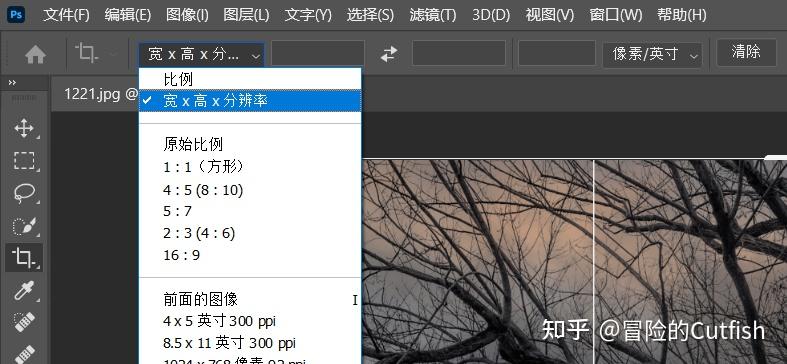The width and height of the screenshot is (787, 364).
Task: Choose checked 宽 x 高 x 分辨率 option
Action: [x=250, y=101]
